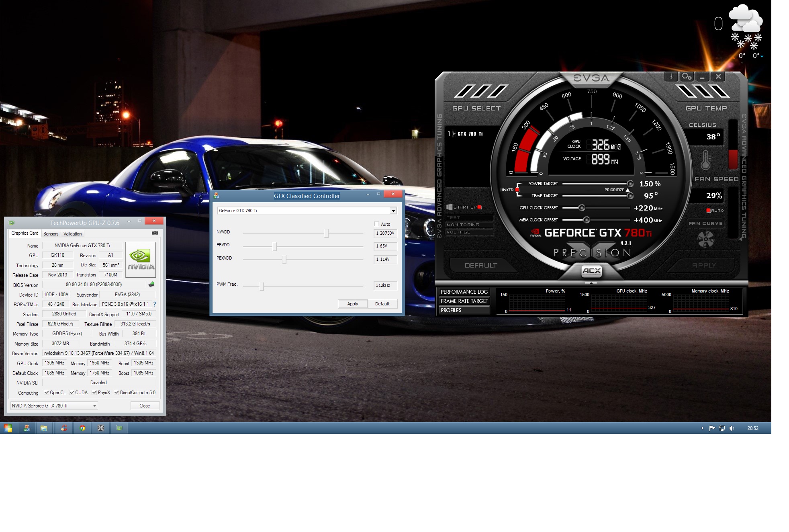Open the Frame Rate Target tab
This screenshot has width=789, height=532.
click(464, 301)
